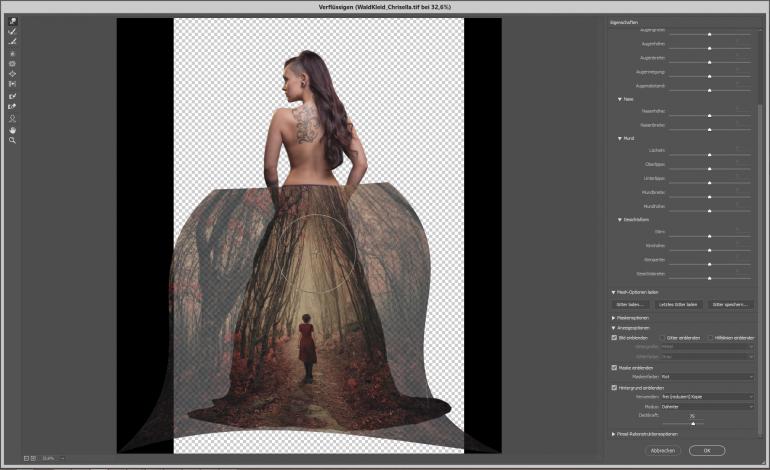Click the Unterlippe slider handle
770x470 pixels.
click(709, 183)
